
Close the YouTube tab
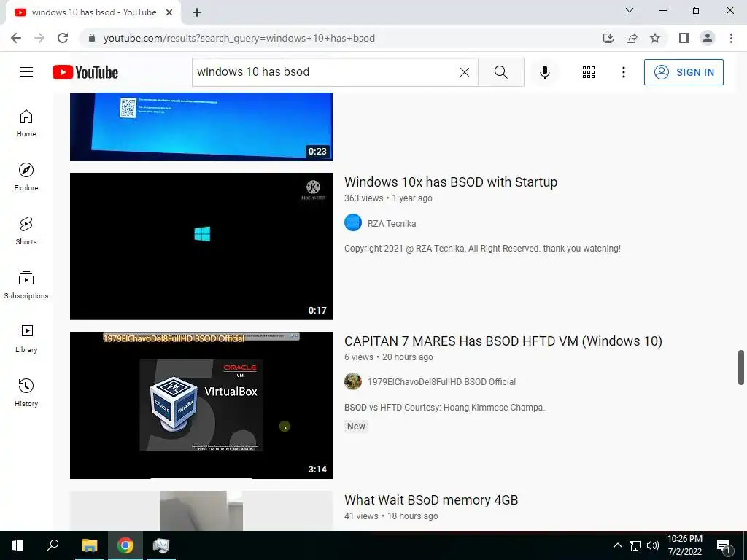click(169, 12)
